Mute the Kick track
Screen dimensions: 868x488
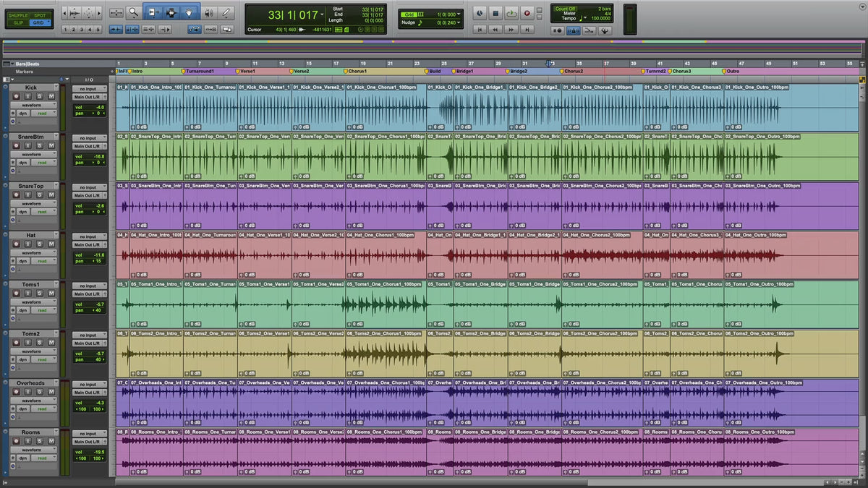click(x=51, y=96)
